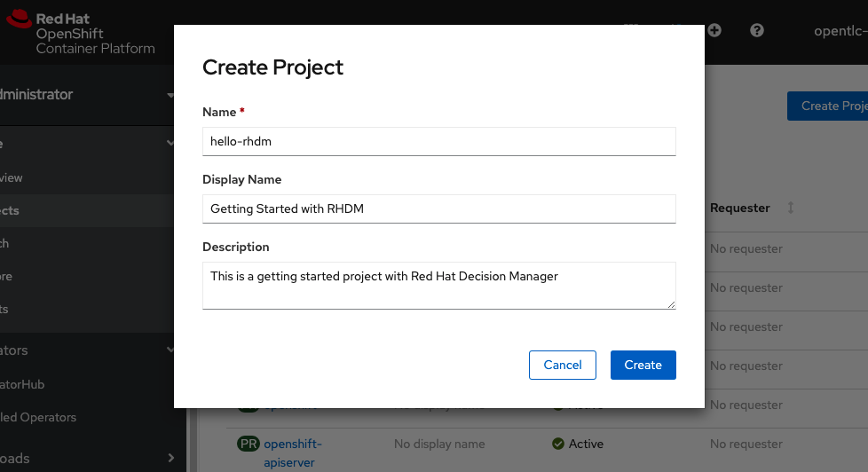Click the Name field containing hello-rhdm

(438, 141)
